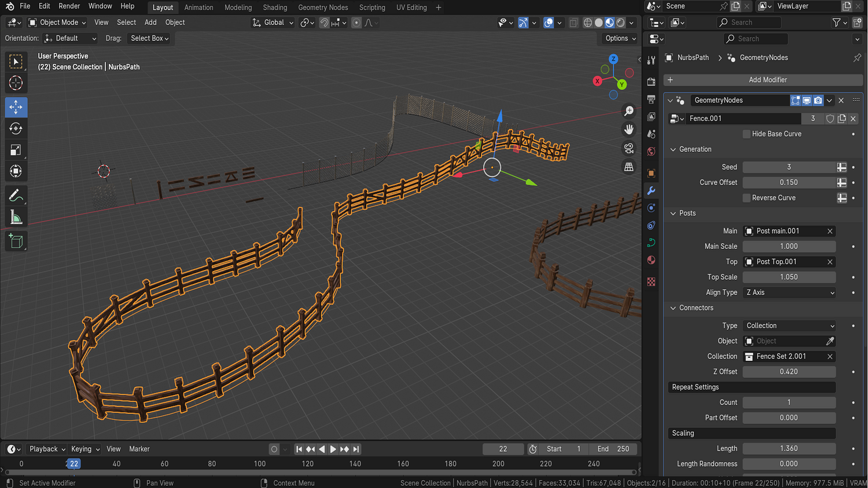This screenshot has width=868, height=488.
Task: Open the Orientation Default dropdown
Action: (70, 38)
